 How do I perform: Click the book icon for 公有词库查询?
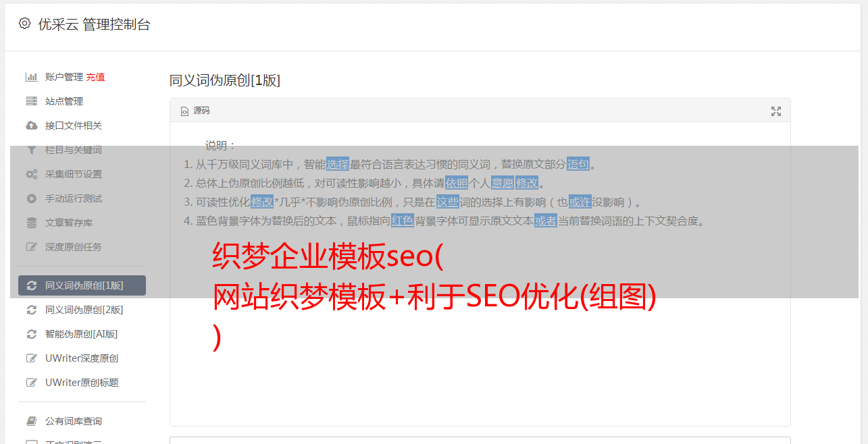[31, 421]
